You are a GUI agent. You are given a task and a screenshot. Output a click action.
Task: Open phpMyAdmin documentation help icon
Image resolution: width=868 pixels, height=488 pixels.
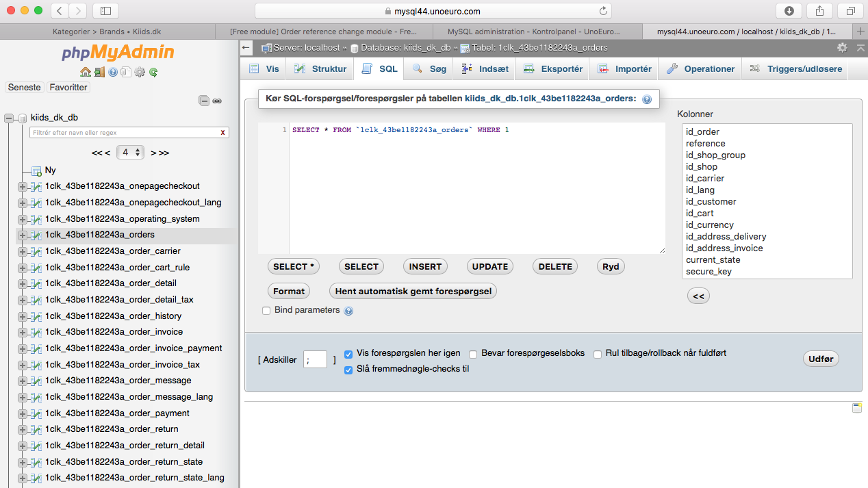pyautogui.click(x=113, y=72)
